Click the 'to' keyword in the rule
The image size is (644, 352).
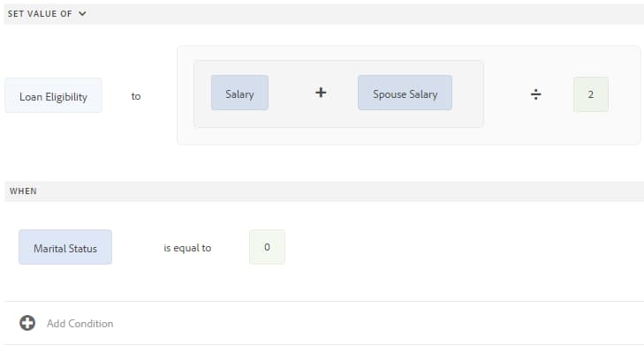pos(136,96)
